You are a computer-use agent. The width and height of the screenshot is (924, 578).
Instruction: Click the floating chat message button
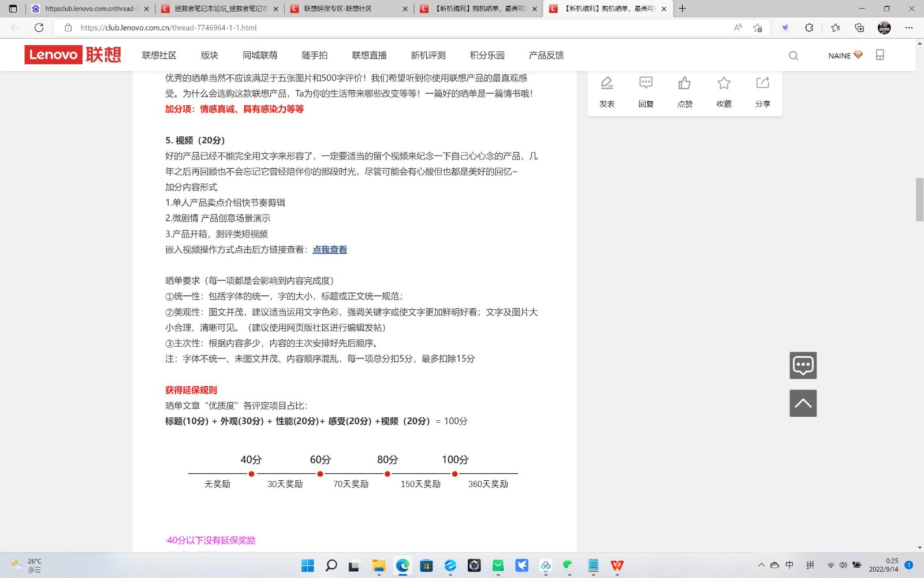point(803,365)
